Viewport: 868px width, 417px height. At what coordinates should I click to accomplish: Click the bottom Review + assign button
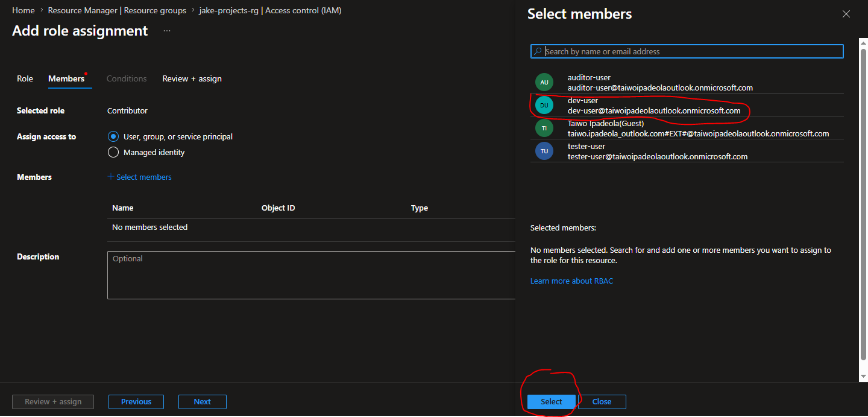(x=53, y=402)
